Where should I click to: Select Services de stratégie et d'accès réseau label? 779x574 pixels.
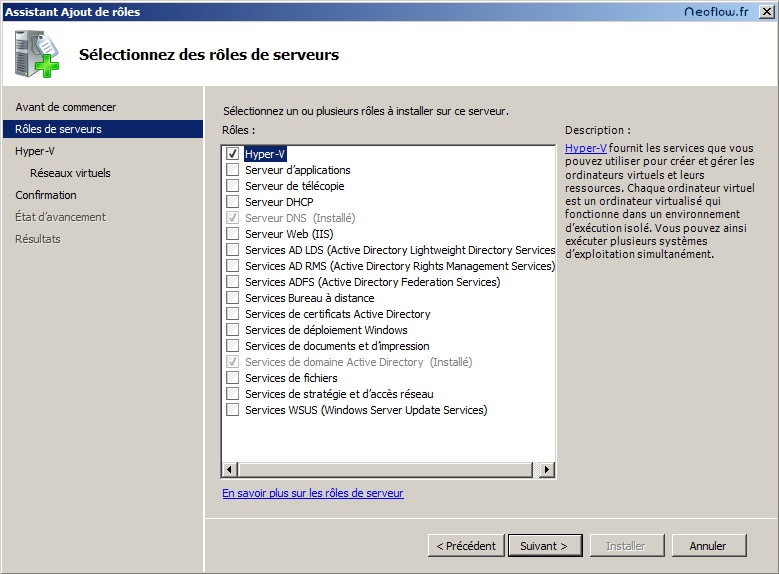[339, 394]
